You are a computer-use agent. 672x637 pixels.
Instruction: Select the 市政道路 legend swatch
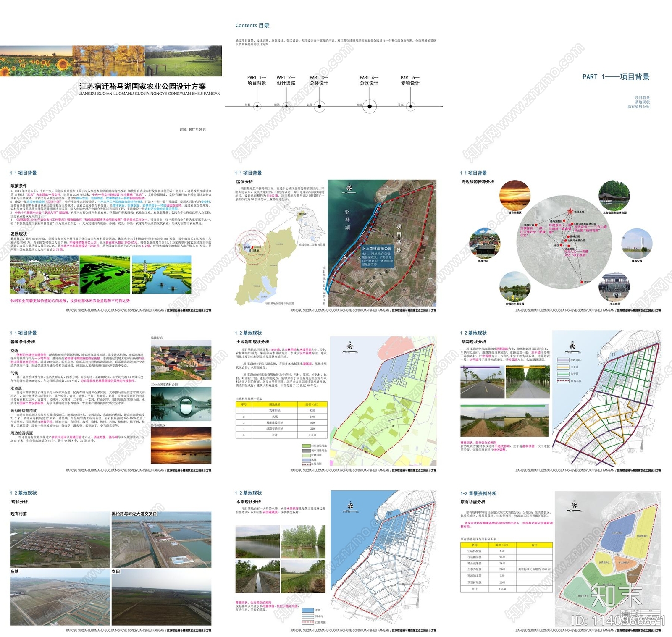tap(563, 360)
